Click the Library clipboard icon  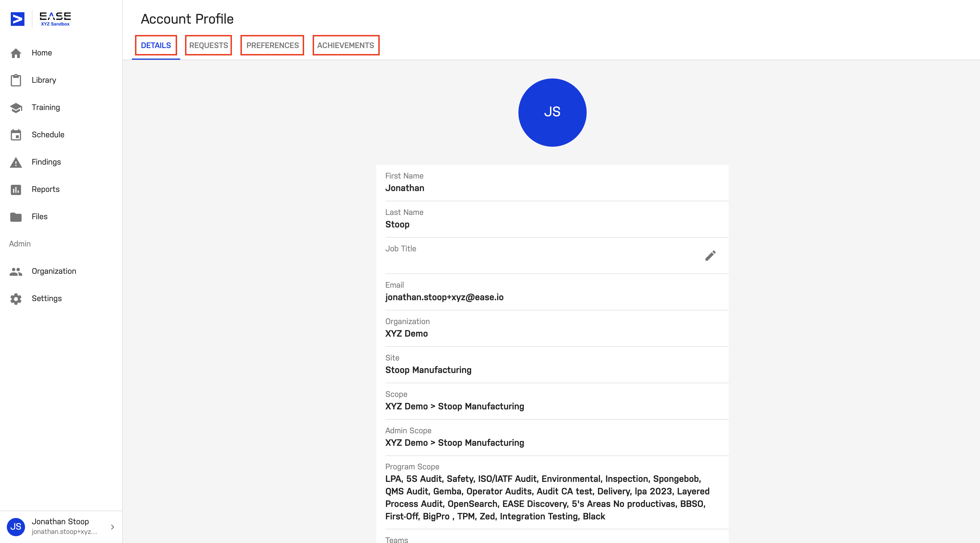(x=16, y=80)
